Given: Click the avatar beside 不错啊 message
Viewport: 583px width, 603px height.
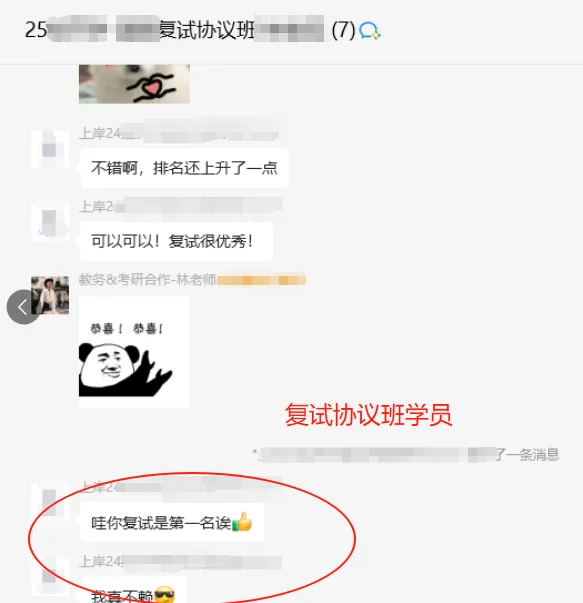Looking at the screenshot, I should tap(50, 149).
